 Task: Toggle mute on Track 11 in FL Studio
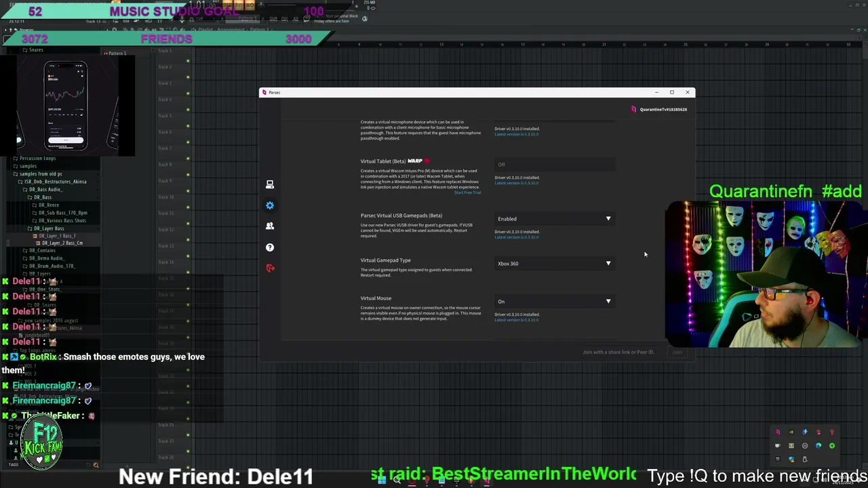coord(188,224)
